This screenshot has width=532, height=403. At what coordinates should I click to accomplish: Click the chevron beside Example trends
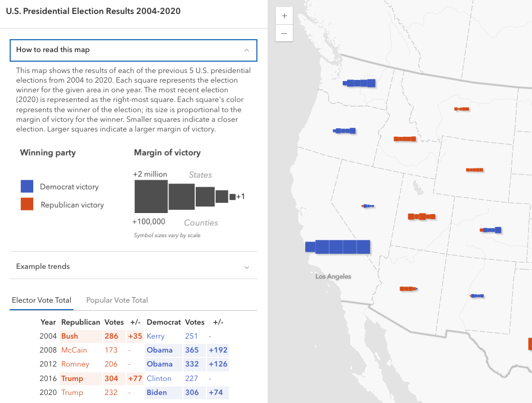(x=247, y=267)
